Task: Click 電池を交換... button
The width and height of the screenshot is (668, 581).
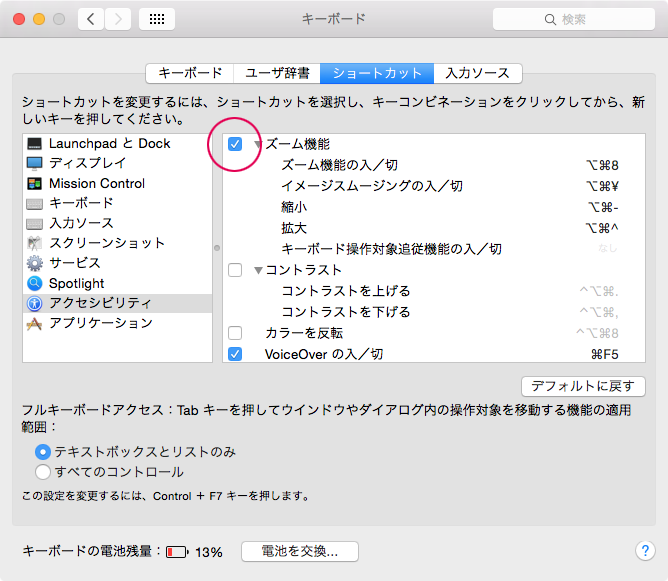Action: pyautogui.click(x=299, y=552)
